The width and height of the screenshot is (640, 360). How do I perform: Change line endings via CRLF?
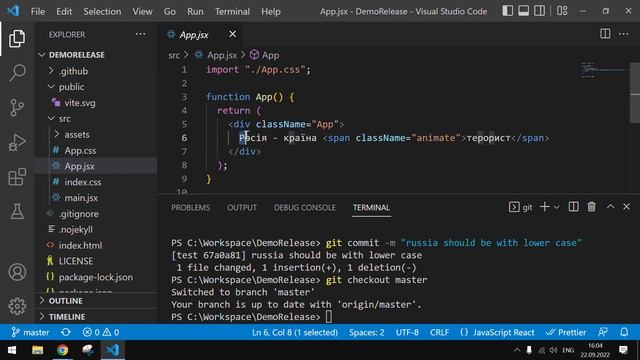(439, 332)
